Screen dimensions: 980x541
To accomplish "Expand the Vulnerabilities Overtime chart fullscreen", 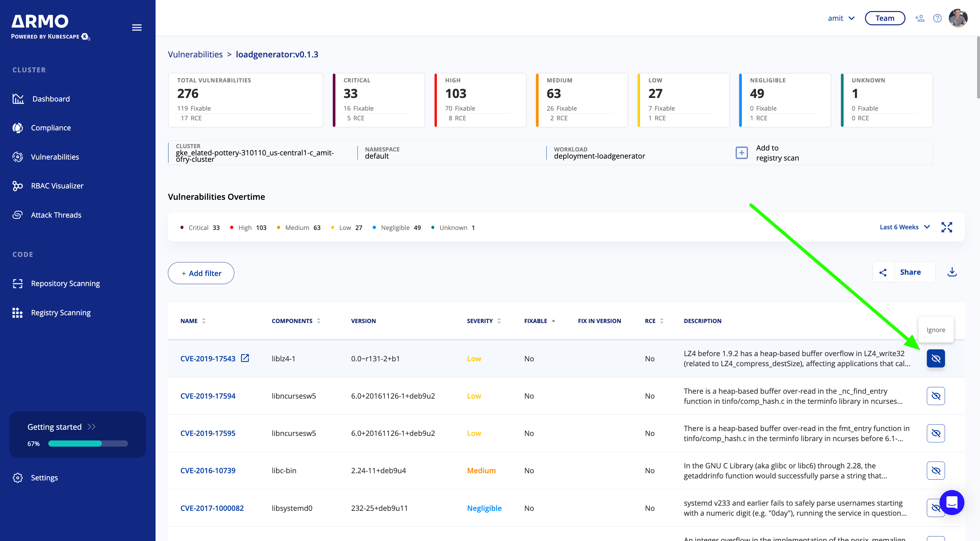I will pyautogui.click(x=947, y=227).
